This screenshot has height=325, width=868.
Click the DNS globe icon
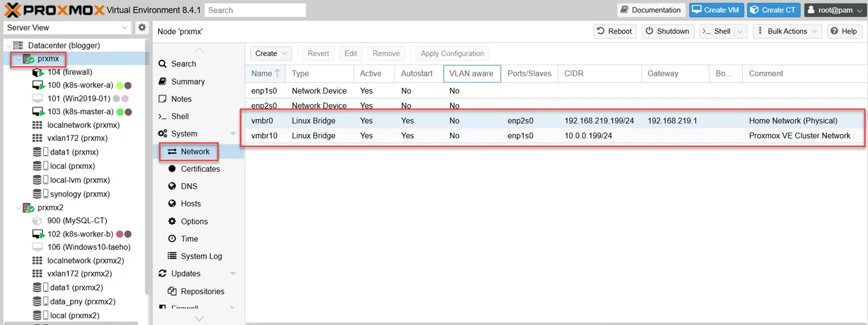click(x=172, y=186)
